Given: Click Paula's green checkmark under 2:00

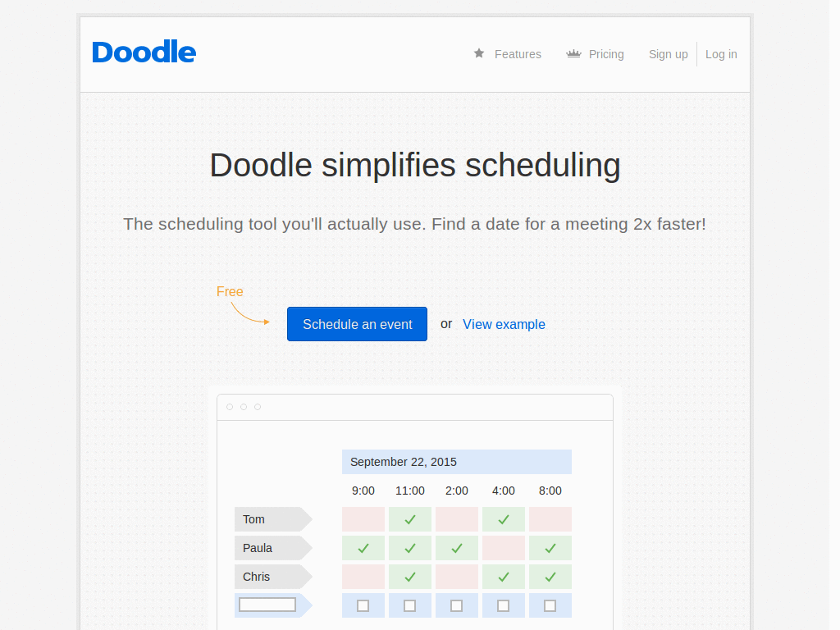Looking at the screenshot, I should (x=457, y=548).
